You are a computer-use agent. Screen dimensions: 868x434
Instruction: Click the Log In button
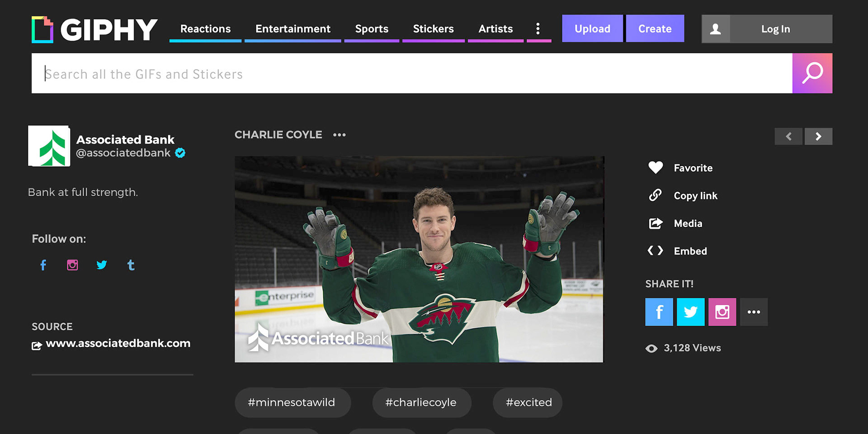tap(776, 29)
